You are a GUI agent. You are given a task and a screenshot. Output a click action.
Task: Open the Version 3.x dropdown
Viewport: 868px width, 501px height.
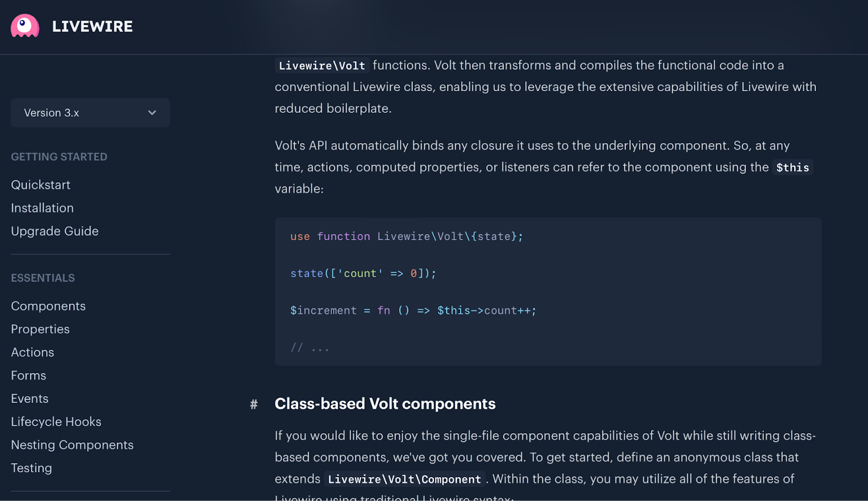click(x=90, y=113)
